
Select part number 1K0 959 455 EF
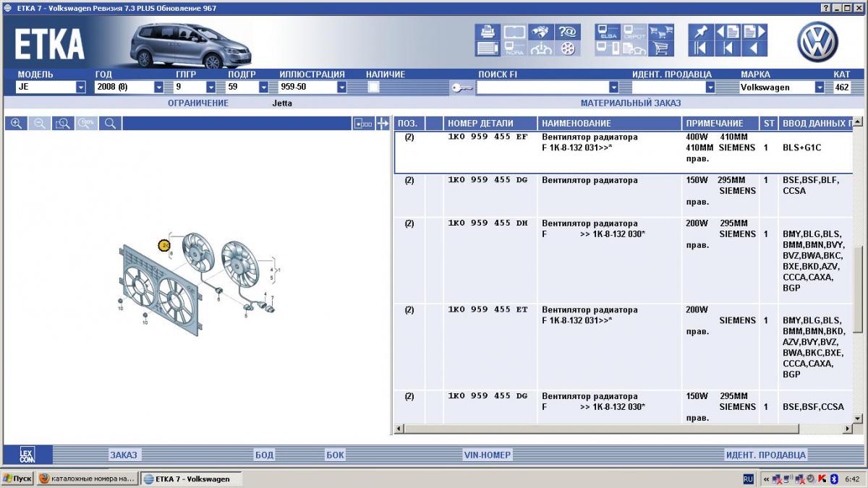click(x=488, y=137)
